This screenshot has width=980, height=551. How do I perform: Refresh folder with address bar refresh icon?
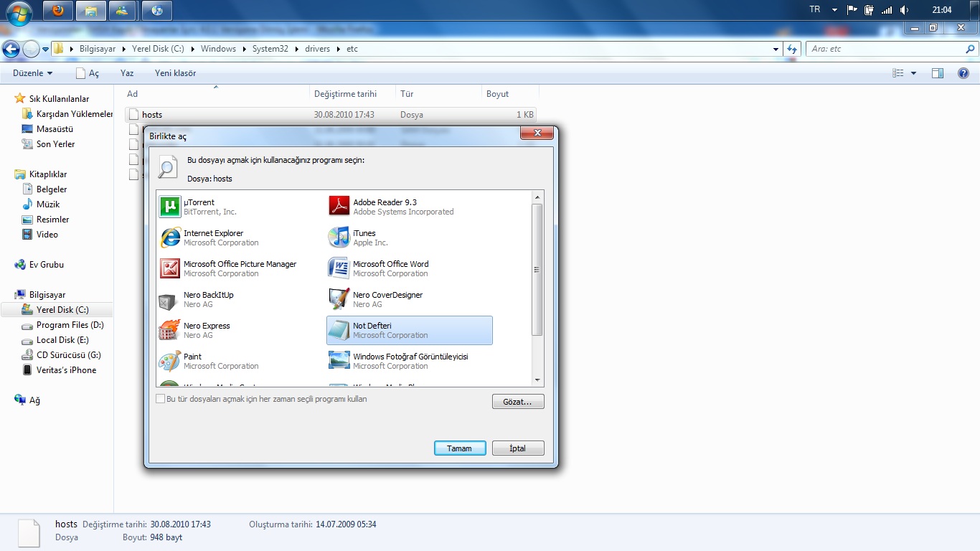click(792, 49)
